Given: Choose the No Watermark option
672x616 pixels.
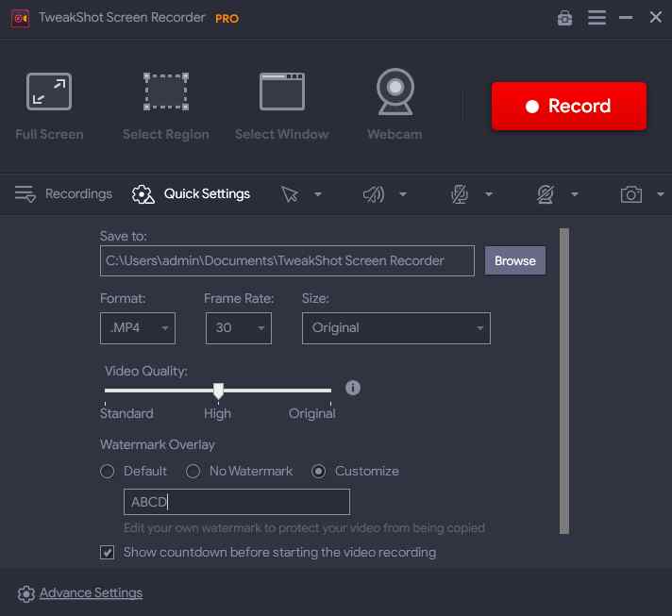Looking at the screenshot, I should (x=193, y=472).
